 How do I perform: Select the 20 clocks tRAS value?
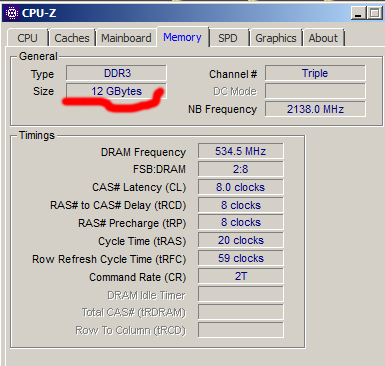point(241,240)
